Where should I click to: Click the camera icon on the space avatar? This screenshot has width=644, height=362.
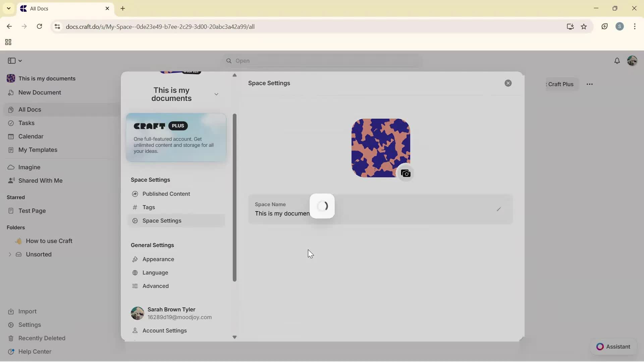point(406,173)
